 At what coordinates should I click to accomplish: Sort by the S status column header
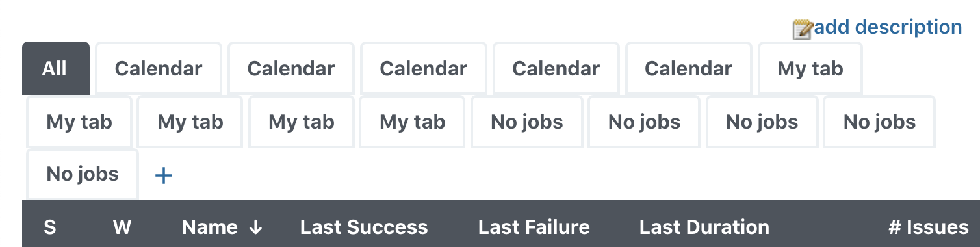tap(50, 227)
